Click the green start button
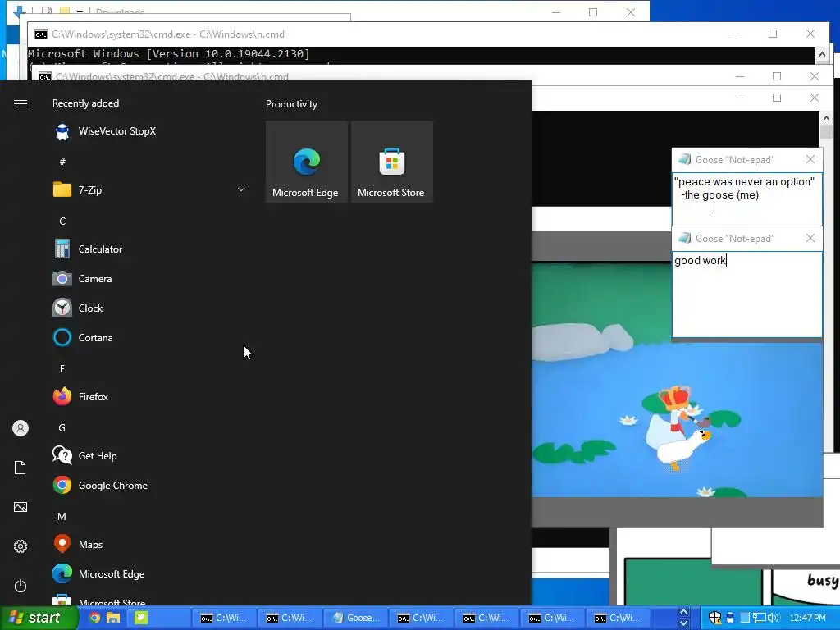Screen dimensions: 840x630 (x=38, y=618)
